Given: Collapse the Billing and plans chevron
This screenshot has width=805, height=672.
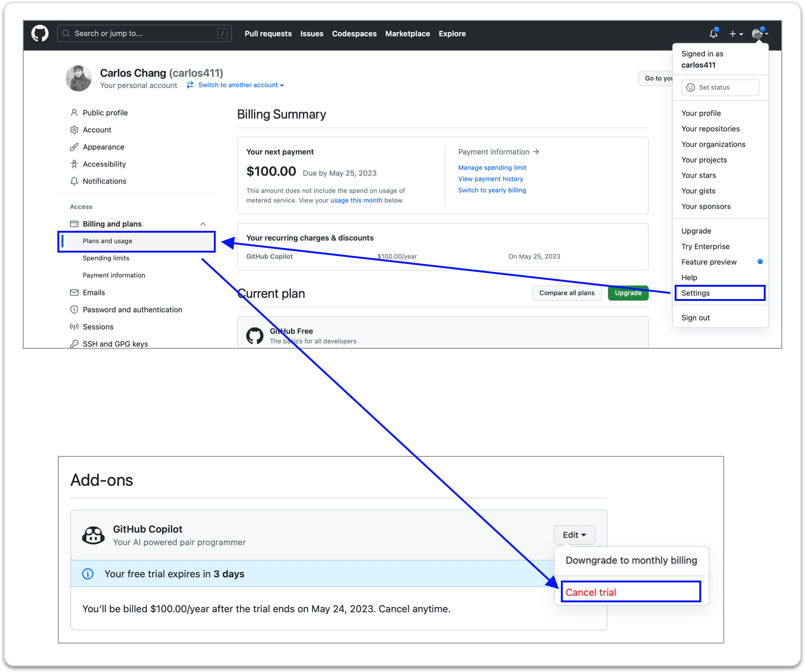Looking at the screenshot, I should (203, 224).
